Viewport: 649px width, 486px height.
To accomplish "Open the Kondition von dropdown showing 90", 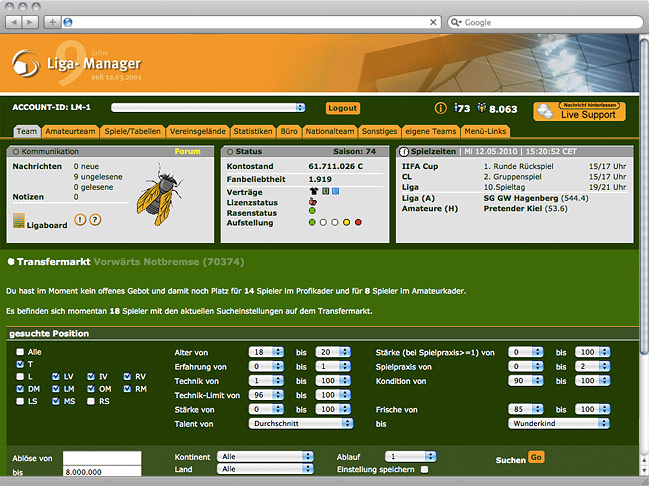I will pos(526,381).
